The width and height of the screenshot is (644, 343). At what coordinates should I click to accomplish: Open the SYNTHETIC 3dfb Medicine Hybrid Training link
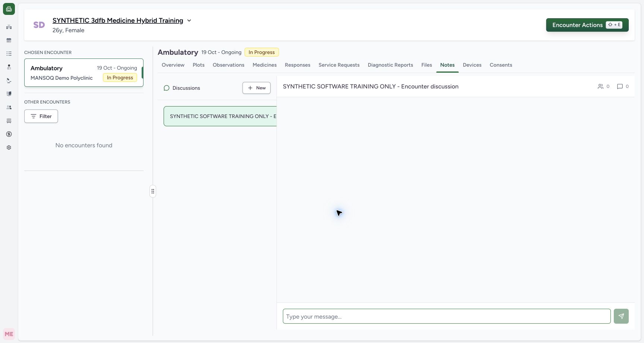(118, 20)
